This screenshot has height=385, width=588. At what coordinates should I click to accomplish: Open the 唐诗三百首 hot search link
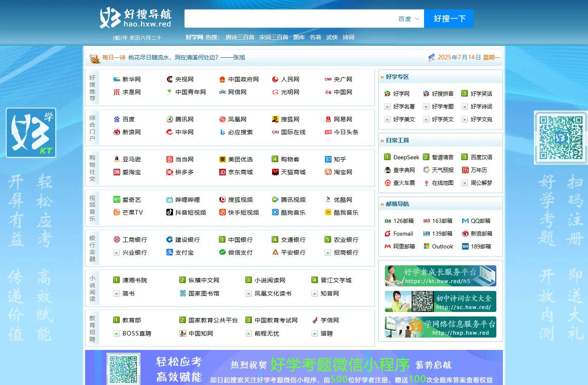(240, 37)
